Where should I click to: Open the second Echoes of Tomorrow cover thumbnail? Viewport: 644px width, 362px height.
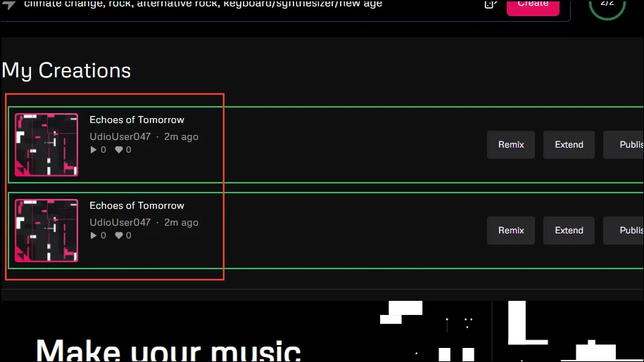(x=46, y=231)
